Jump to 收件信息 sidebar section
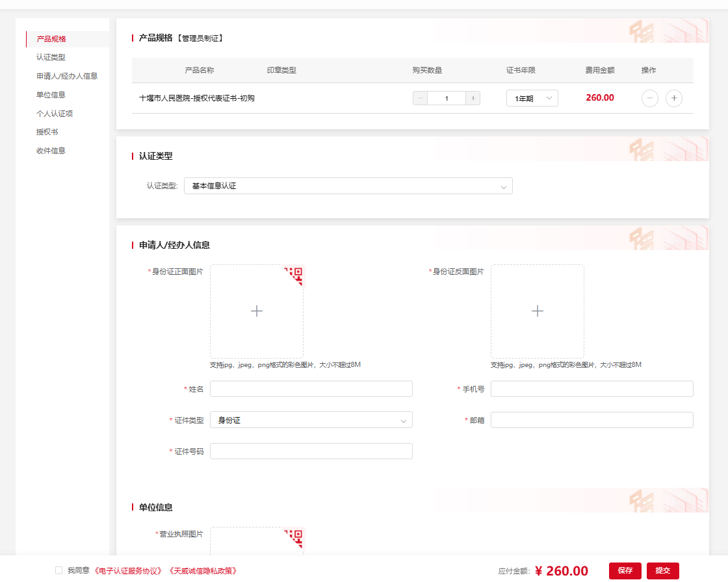This screenshot has width=728, height=582. 51,151
